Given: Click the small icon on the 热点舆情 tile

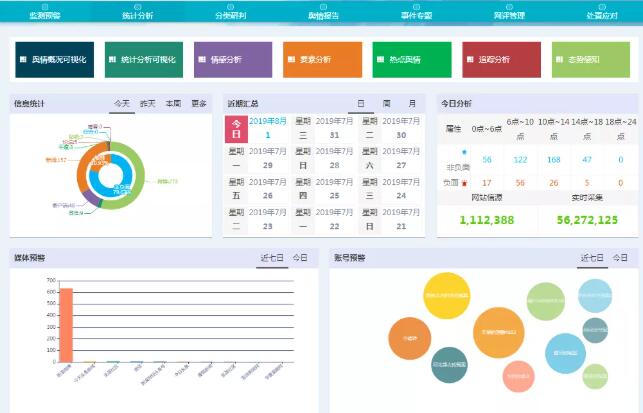Looking at the screenshot, I should [382, 60].
